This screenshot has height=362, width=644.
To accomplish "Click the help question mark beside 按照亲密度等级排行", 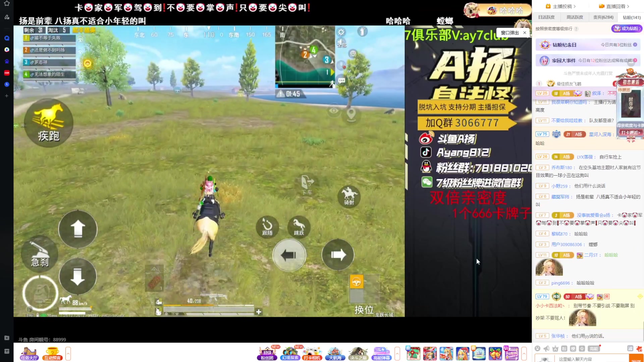I will (x=576, y=29).
